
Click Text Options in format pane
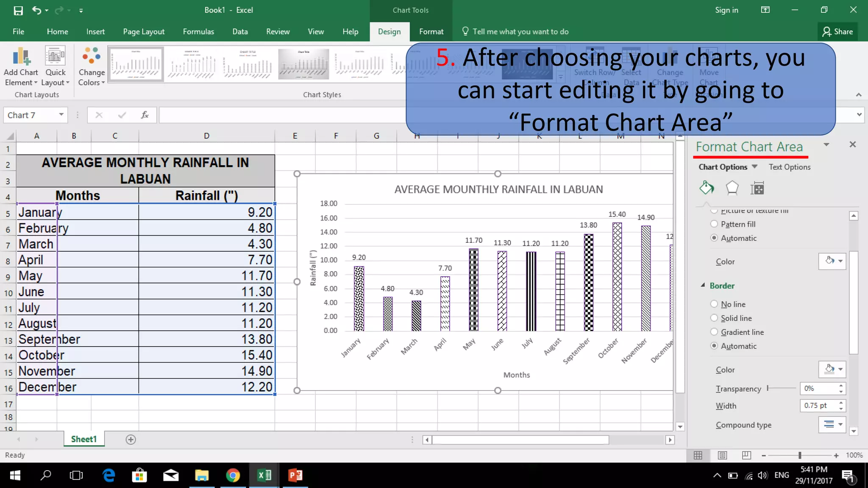(x=790, y=167)
